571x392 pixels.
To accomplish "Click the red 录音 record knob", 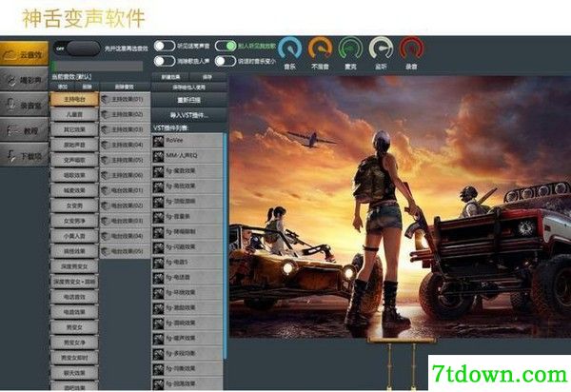I will pos(411,49).
